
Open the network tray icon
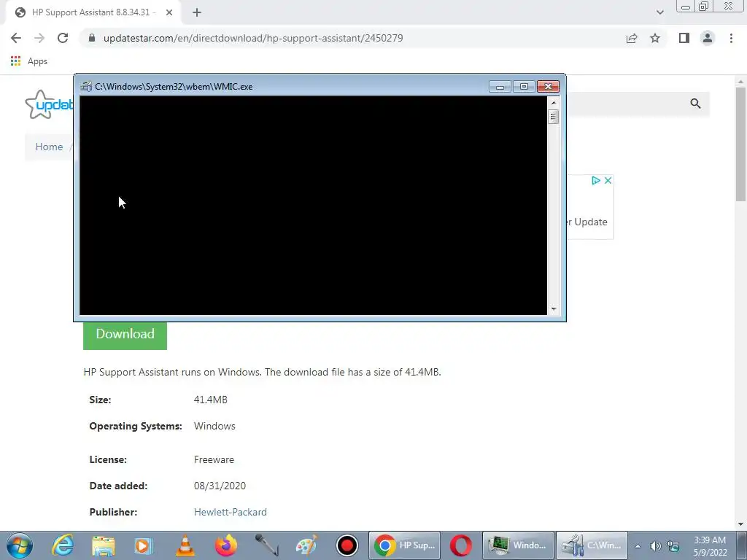click(x=673, y=546)
